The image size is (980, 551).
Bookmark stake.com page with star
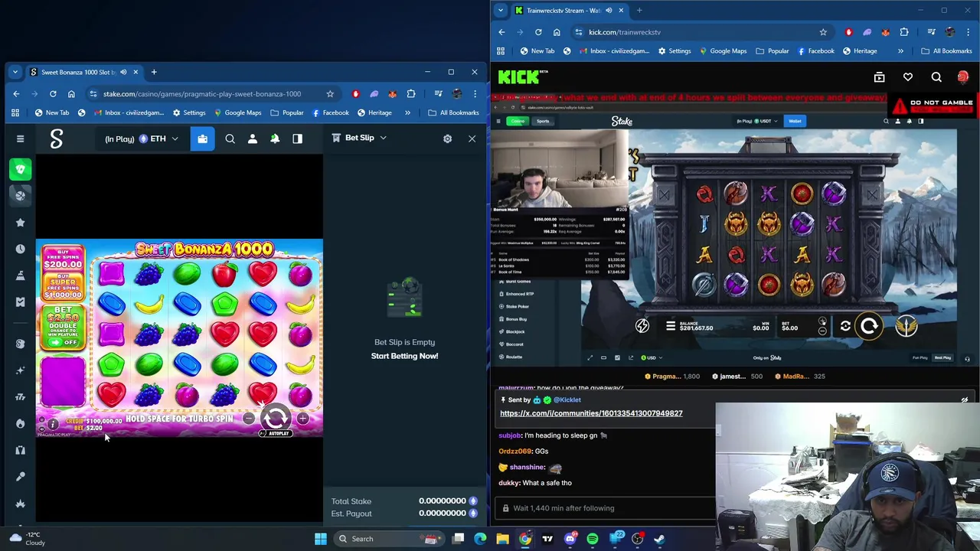coord(330,93)
